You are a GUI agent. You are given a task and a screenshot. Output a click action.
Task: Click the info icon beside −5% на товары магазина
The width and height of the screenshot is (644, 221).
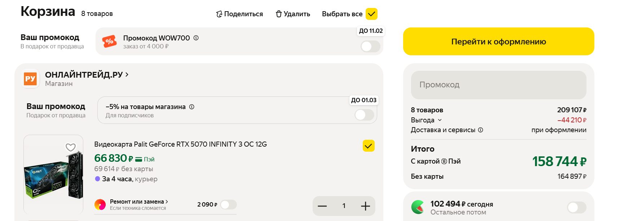pos(192,107)
